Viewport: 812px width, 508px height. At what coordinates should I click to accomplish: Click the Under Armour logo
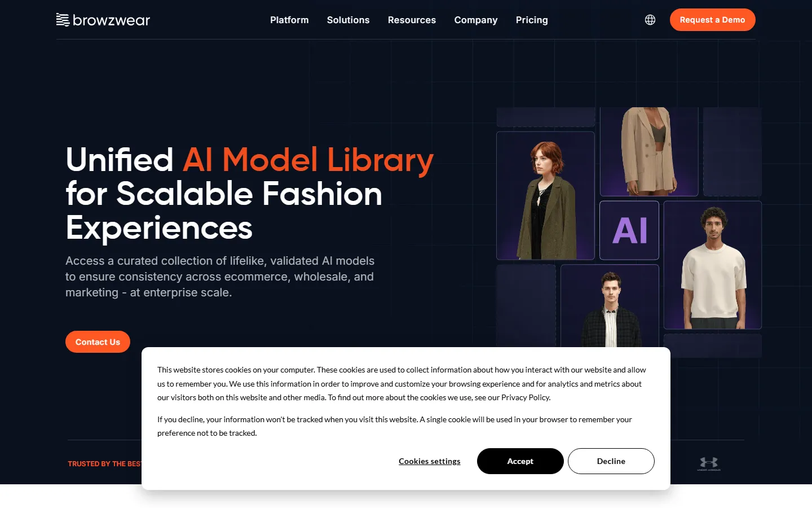click(x=709, y=464)
